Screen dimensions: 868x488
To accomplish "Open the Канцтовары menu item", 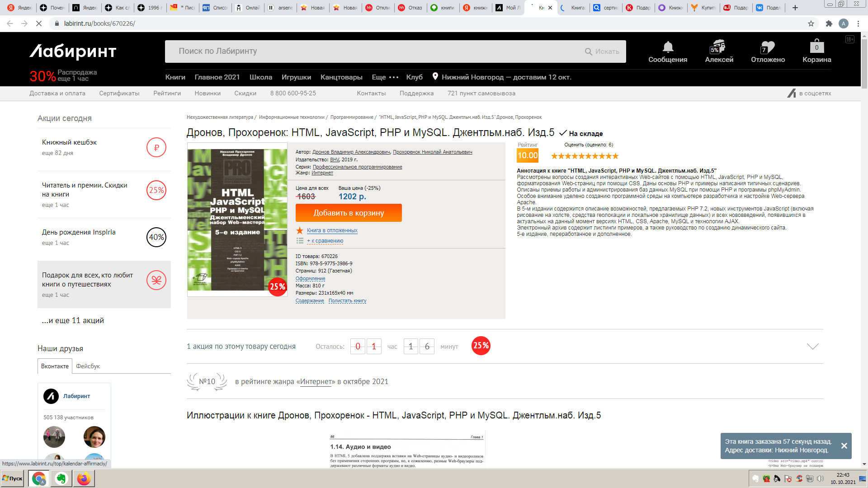I will 341,77.
